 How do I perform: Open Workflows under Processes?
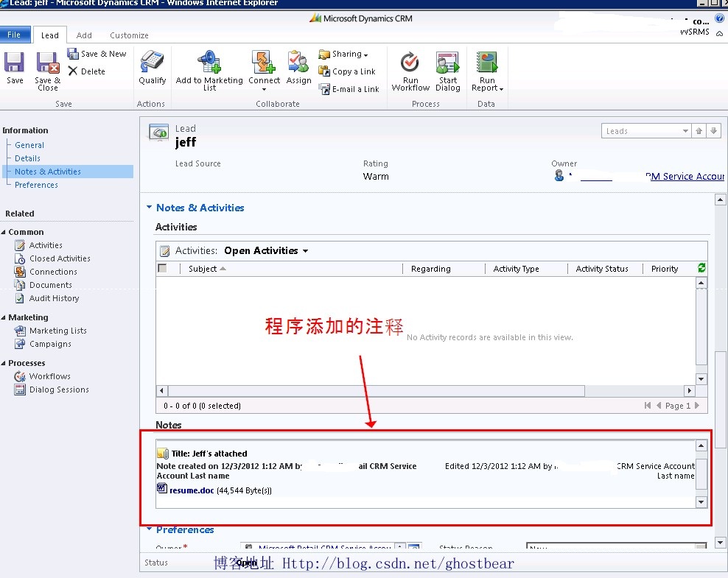43,376
